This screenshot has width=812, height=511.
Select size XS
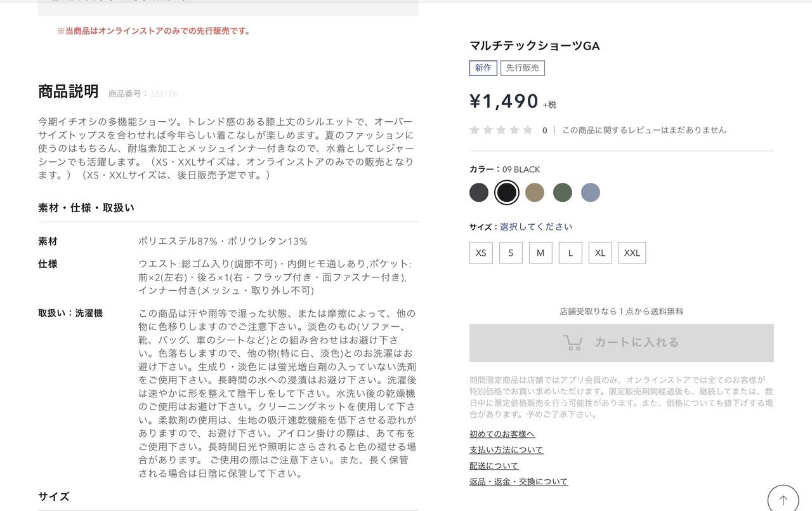[480, 253]
